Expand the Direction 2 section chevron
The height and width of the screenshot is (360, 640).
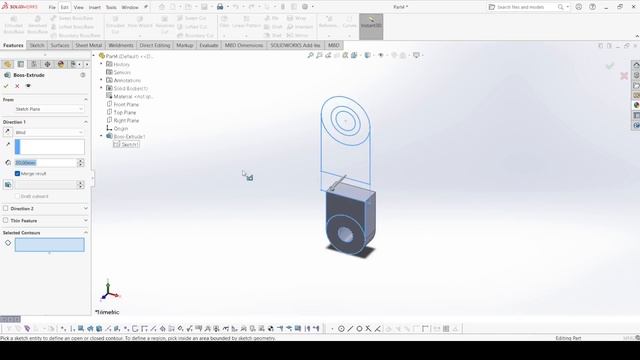(x=86, y=209)
